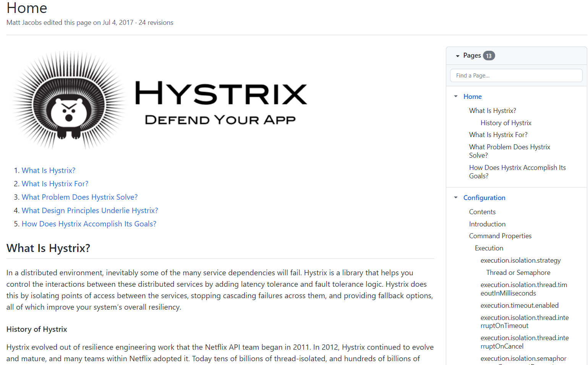Open sidebar entry History of Hystrix
The width and height of the screenshot is (588, 365).
(x=506, y=123)
